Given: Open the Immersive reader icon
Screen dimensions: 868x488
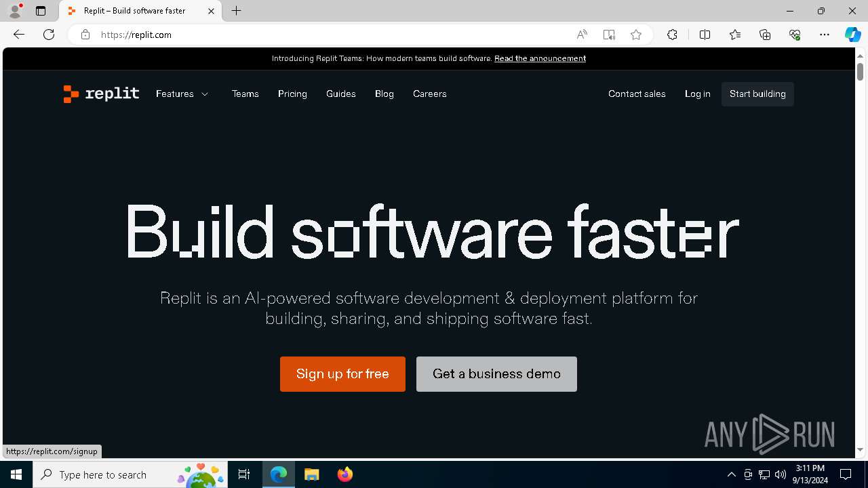Looking at the screenshot, I should [x=609, y=35].
